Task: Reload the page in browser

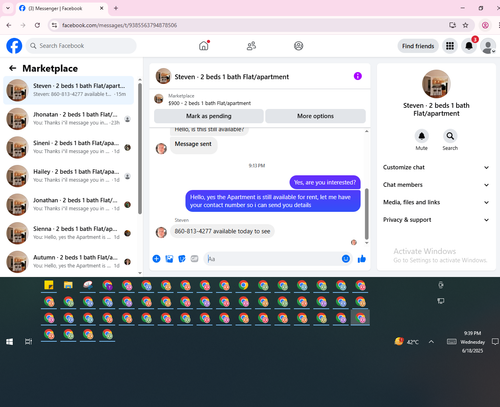Action: pos(37,25)
